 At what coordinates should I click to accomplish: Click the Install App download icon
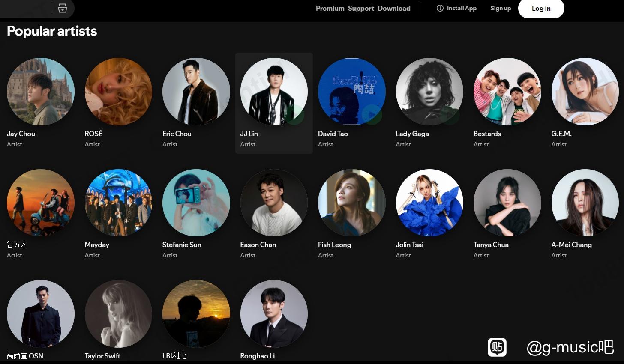[x=440, y=8]
